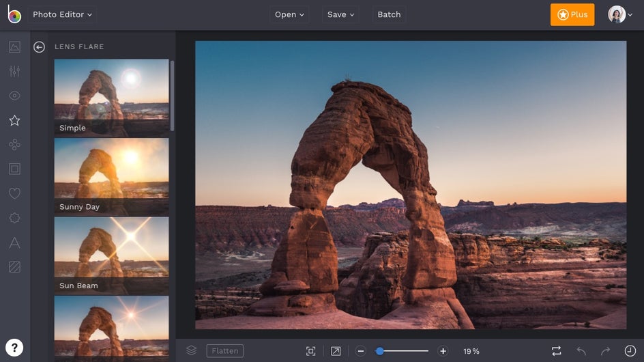The width and height of the screenshot is (644, 362).
Task: Open the Overlays heart icon
Action: [14, 193]
